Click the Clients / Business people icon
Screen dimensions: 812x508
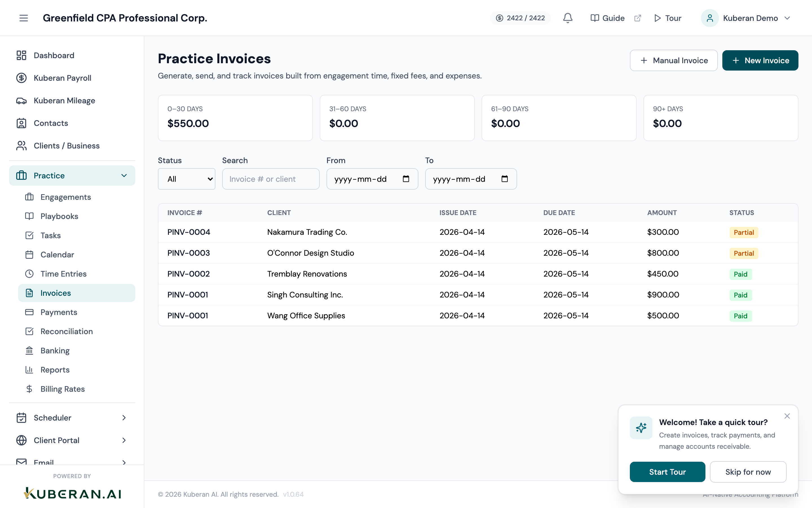click(x=21, y=145)
